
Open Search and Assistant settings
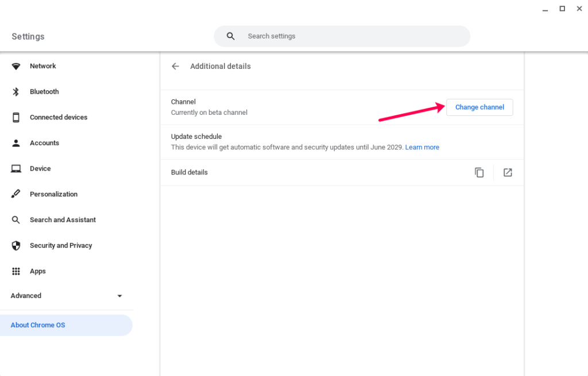click(x=63, y=220)
